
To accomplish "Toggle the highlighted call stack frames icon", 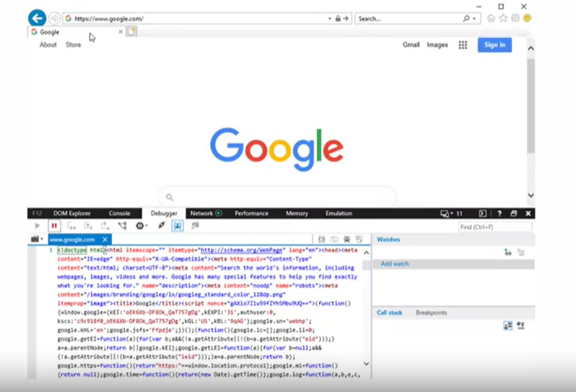I will (508, 325).
